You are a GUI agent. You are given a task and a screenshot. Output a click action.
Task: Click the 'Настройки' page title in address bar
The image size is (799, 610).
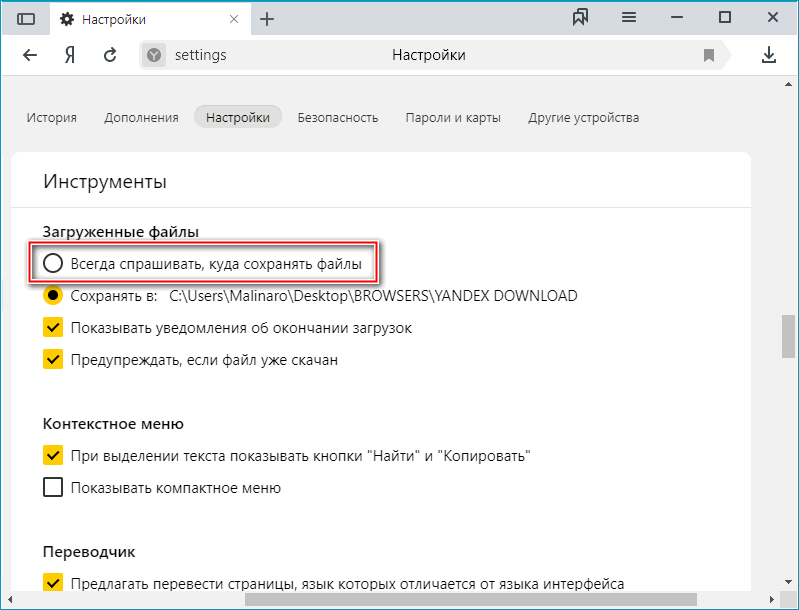coord(429,55)
